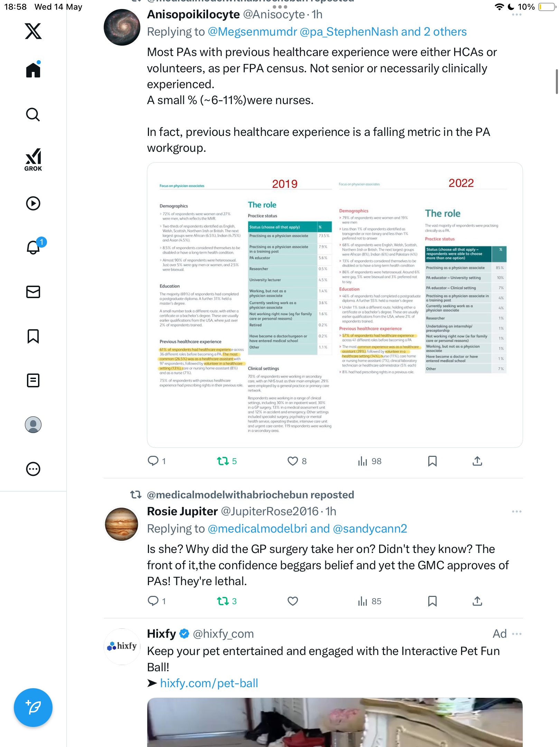
Task: Open more options on Rosie Jupiter's post
Action: tap(517, 511)
